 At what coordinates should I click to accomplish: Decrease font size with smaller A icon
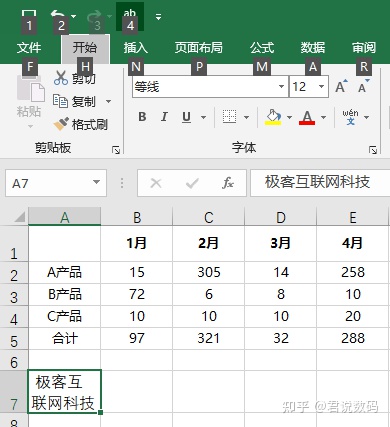[x=363, y=87]
